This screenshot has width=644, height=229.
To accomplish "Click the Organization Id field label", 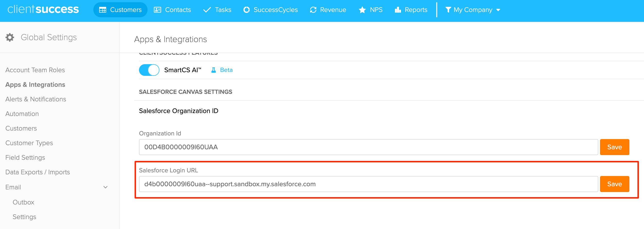I will pos(160,133).
